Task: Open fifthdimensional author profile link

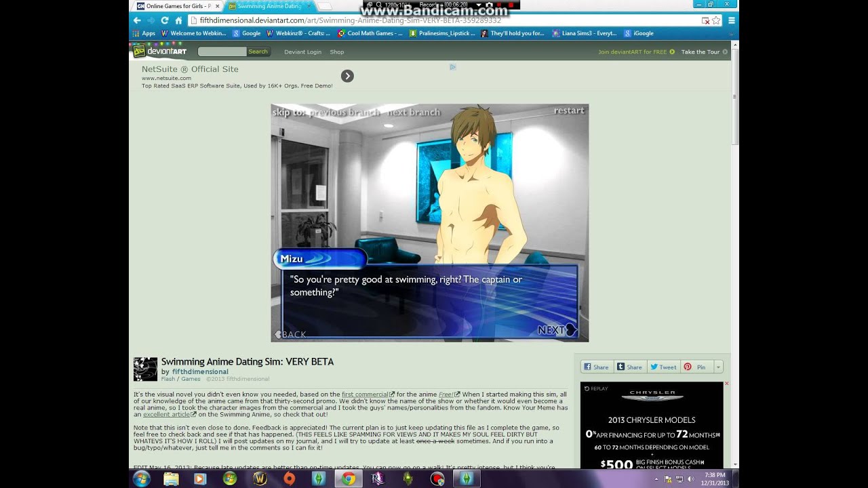Action: [200, 371]
